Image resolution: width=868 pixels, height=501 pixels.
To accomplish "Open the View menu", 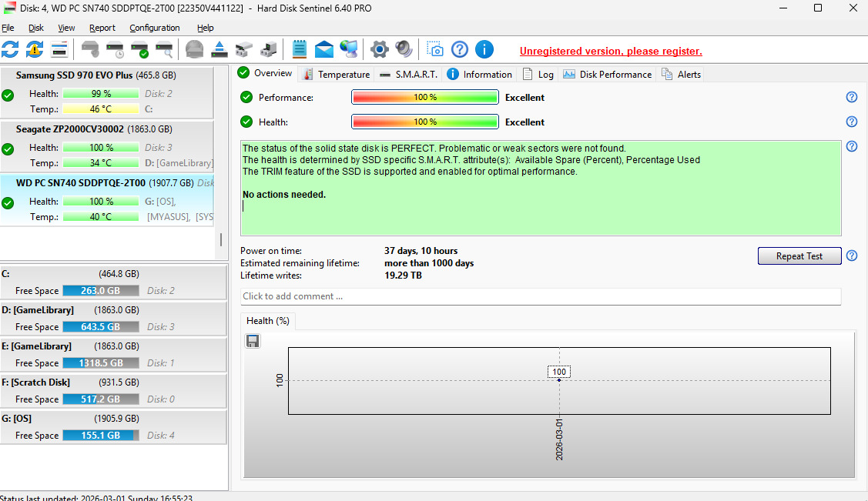I will [66, 28].
